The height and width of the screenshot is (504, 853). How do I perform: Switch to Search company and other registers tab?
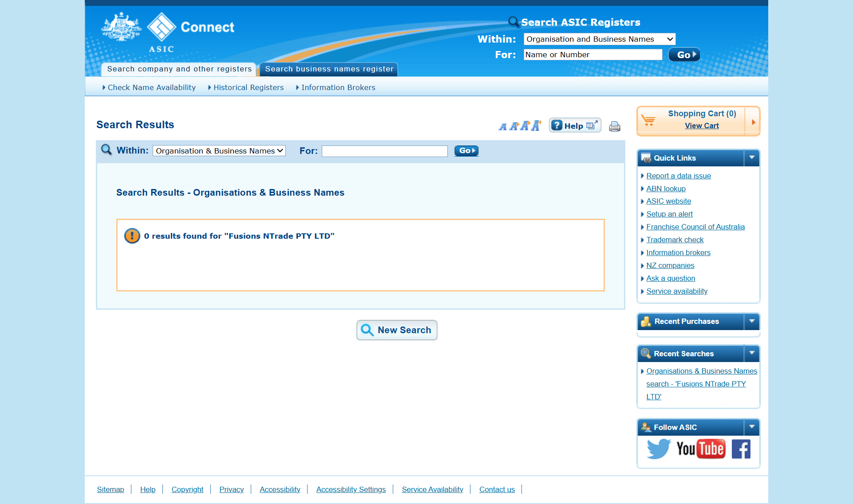coord(179,69)
